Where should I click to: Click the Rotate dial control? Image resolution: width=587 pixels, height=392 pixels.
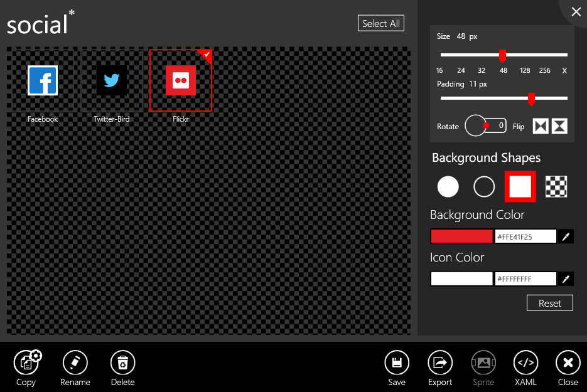point(476,125)
